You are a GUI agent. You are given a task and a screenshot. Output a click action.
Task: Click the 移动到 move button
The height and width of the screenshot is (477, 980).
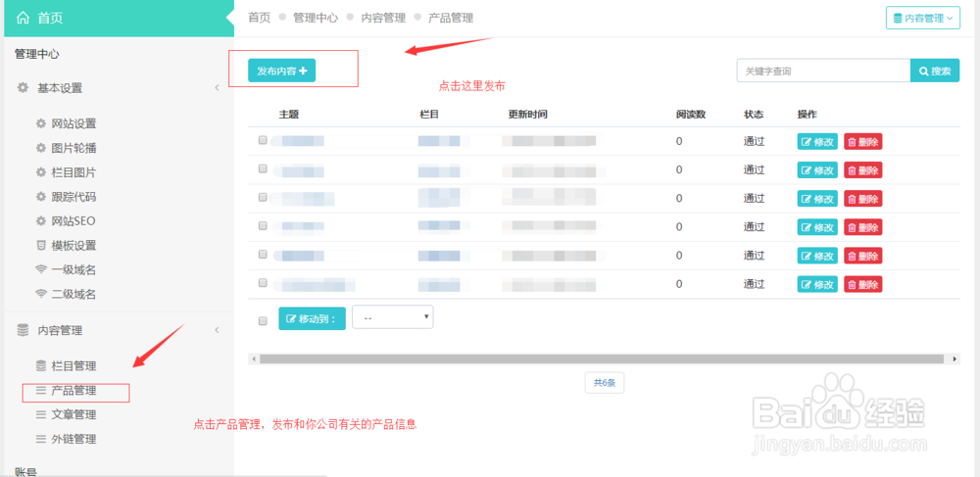click(312, 318)
